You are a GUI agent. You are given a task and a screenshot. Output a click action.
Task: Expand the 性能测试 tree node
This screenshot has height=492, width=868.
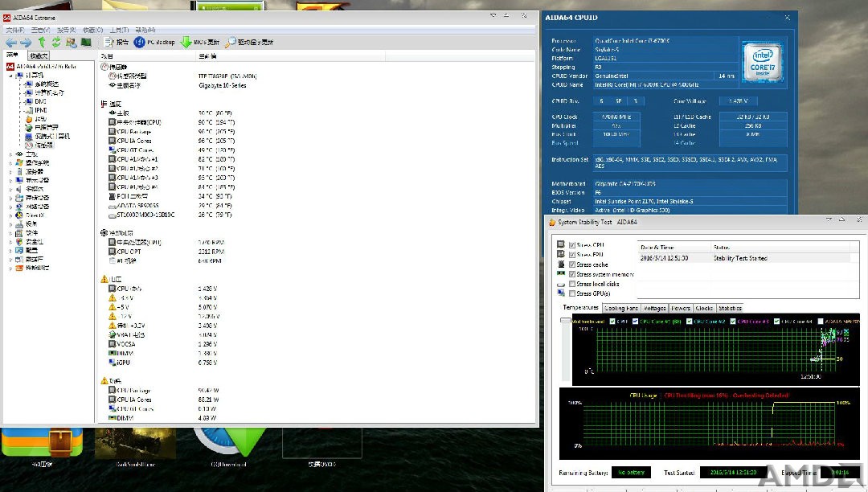(x=11, y=268)
